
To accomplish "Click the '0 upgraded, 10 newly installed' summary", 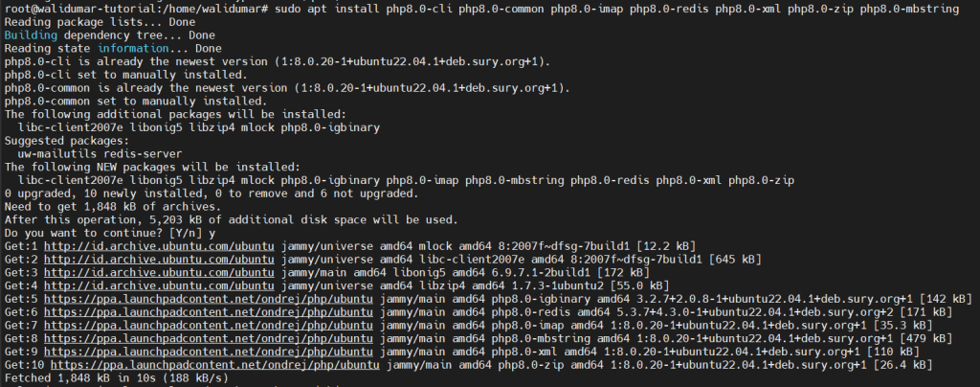I will (x=211, y=193).
